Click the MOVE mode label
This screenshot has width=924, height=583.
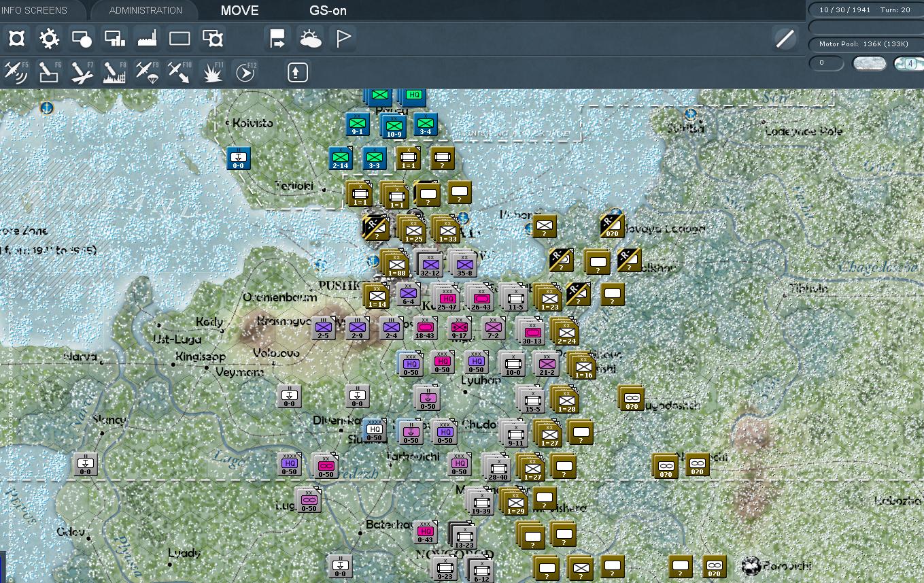pyautogui.click(x=240, y=10)
